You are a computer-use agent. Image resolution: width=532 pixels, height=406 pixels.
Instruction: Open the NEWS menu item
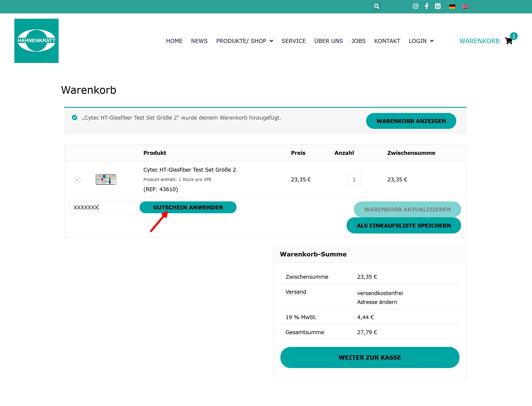pos(199,41)
